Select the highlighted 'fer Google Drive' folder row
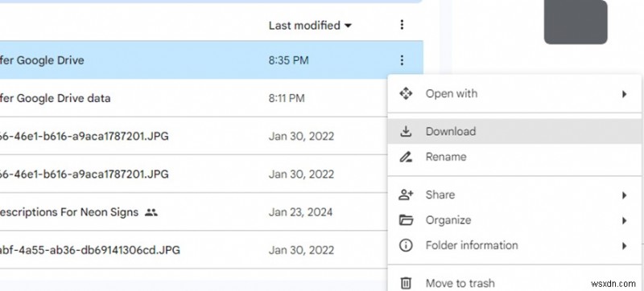 pos(212,60)
